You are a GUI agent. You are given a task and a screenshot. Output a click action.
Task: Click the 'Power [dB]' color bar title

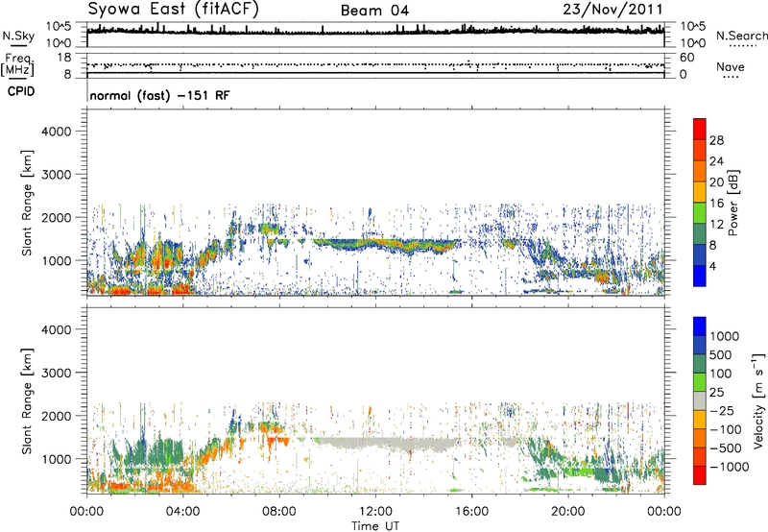click(x=732, y=203)
